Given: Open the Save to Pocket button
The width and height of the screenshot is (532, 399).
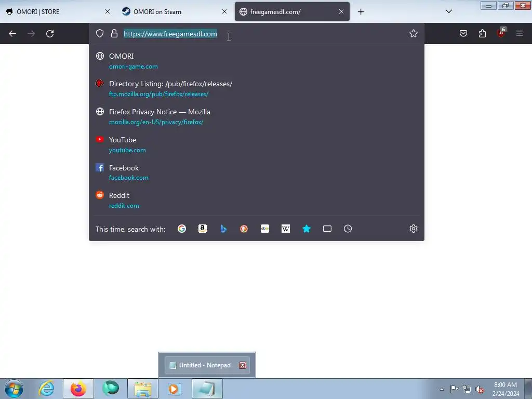Looking at the screenshot, I should click(463, 33).
